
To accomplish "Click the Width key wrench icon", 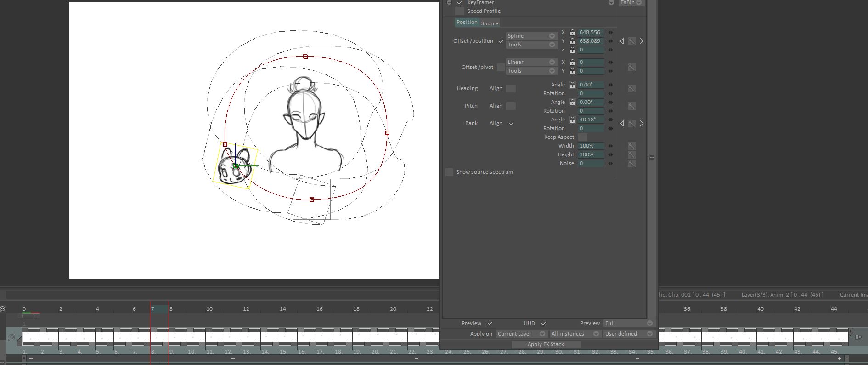I will pos(631,146).
